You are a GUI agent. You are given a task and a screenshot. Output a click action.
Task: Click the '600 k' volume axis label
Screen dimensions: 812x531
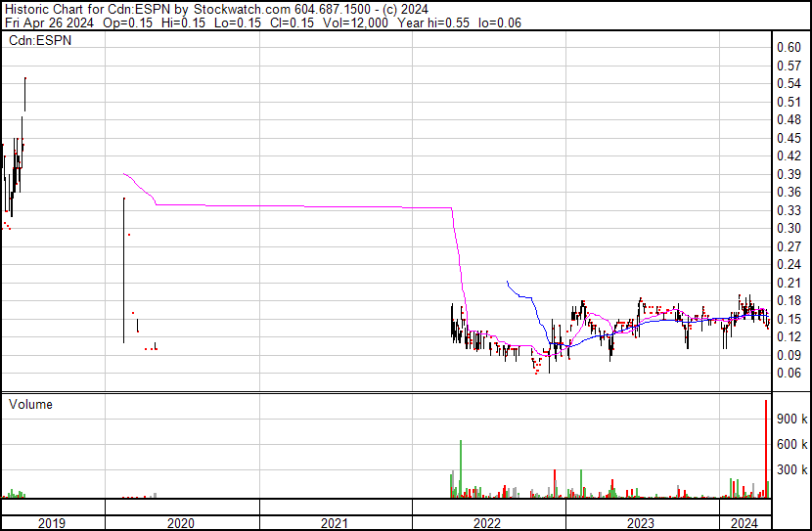coord(791,444)
